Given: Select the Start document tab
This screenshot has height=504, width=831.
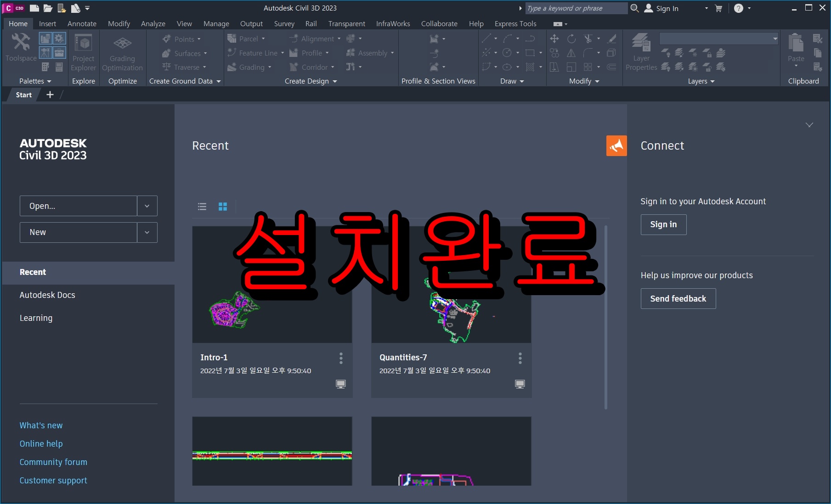Looking at the screenshot, I should pyautogui.click(x=24, y=95).
